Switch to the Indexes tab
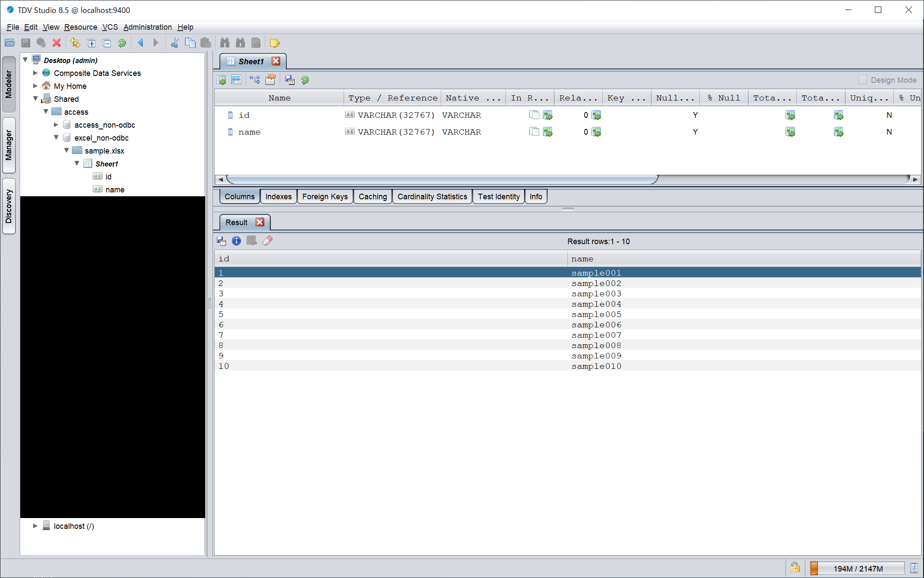 click(279, 197)
